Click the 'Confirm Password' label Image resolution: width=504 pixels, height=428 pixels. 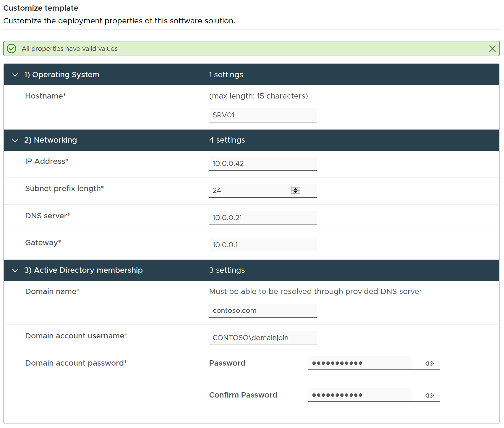pyautogui.click(x=243, y=395)
